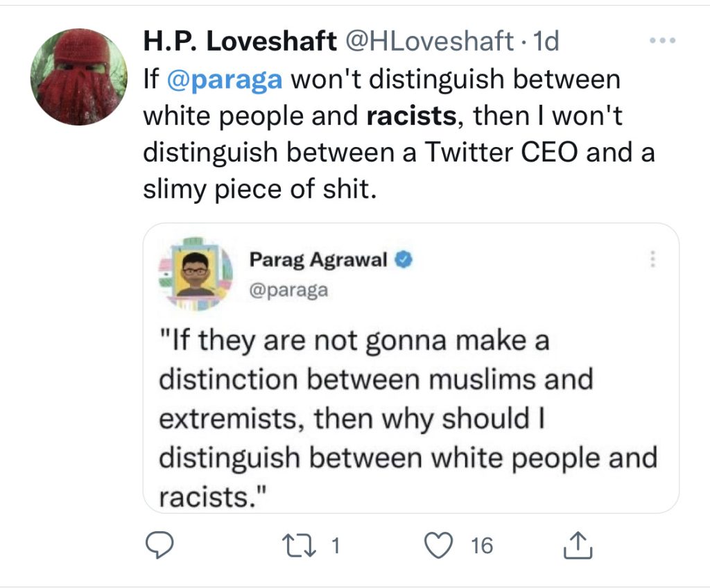
Task: Open the H.P. Loveshaft display name link
Action: pyautogui.click(x=234, y=42)
